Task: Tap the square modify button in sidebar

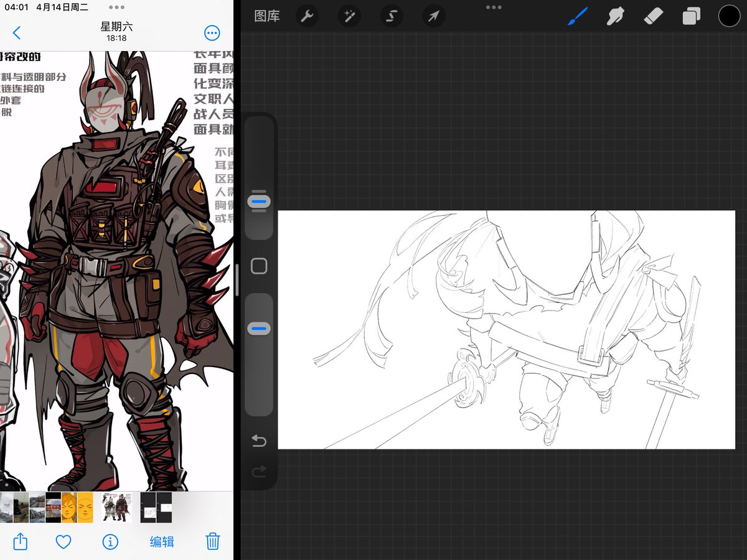Action: pos(259,266)
